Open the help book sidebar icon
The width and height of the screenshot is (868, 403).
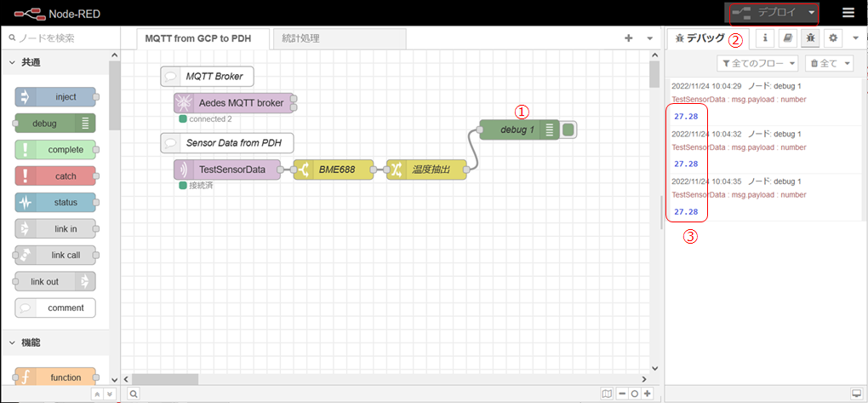[x=786, y=38]
